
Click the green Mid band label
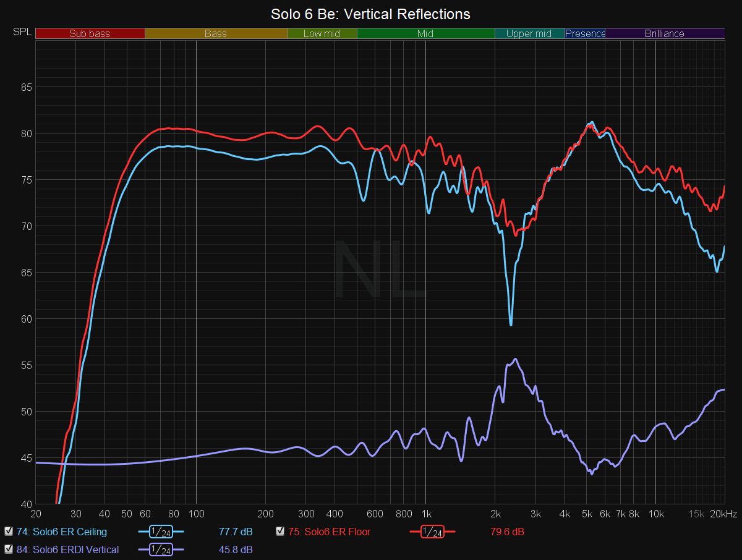pyautogui.click(x=425, y=33)
